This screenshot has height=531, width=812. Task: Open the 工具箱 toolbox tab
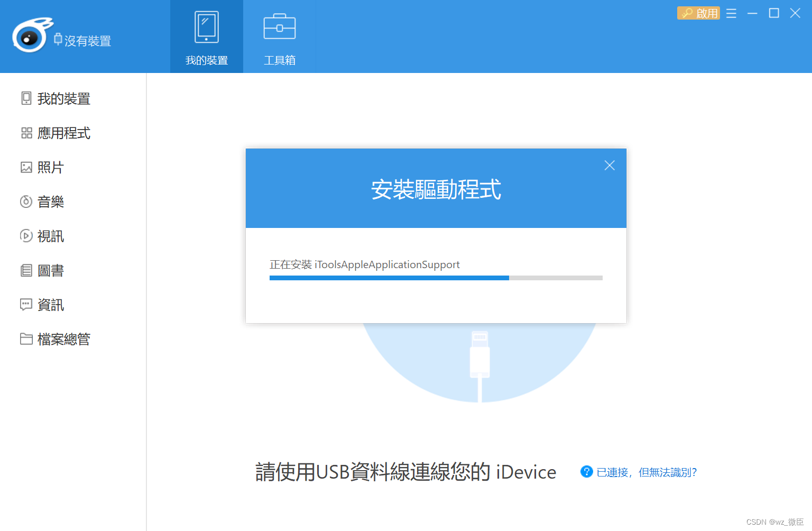point(280,37)
